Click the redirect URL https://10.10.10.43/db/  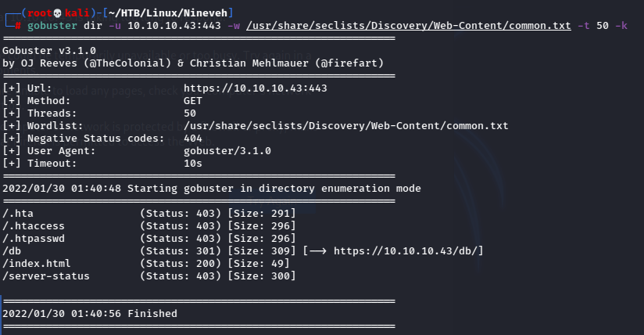click(409, 250)
